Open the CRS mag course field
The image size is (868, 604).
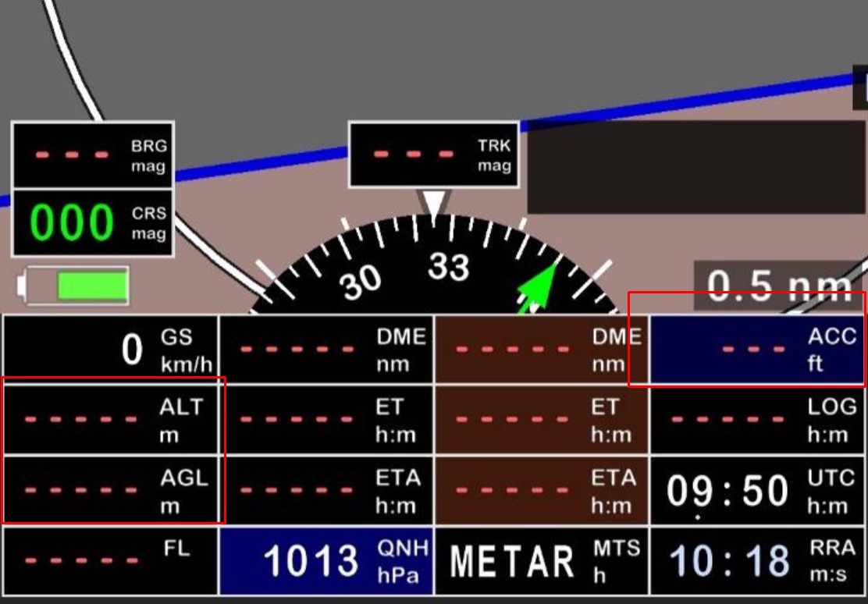(x=92, y=223)
